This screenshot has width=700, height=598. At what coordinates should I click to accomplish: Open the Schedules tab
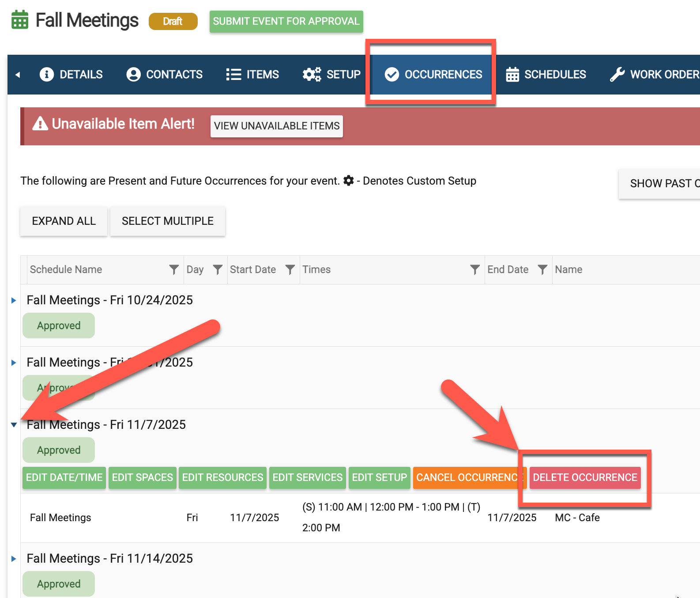[x=546, y=75]
